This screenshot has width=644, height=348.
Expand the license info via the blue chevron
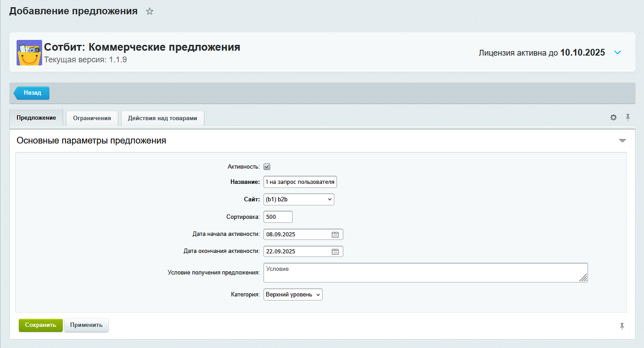pos(618,52)
